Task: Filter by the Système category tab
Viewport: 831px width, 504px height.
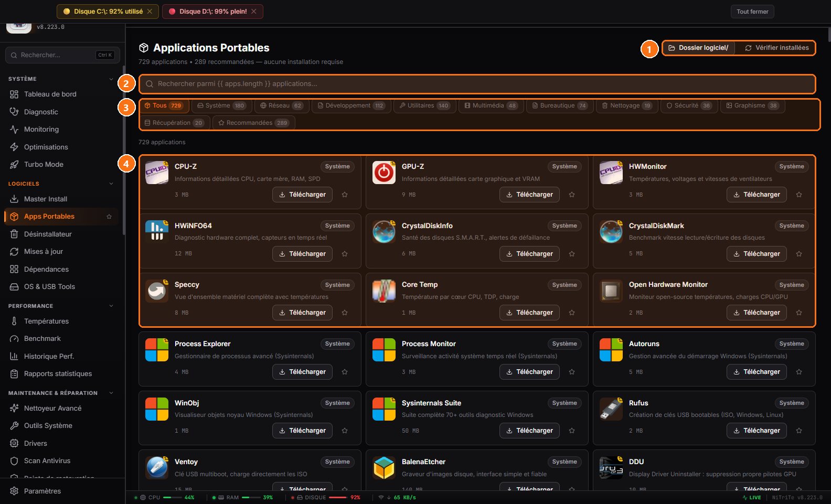Action: (x=221, y=105)
